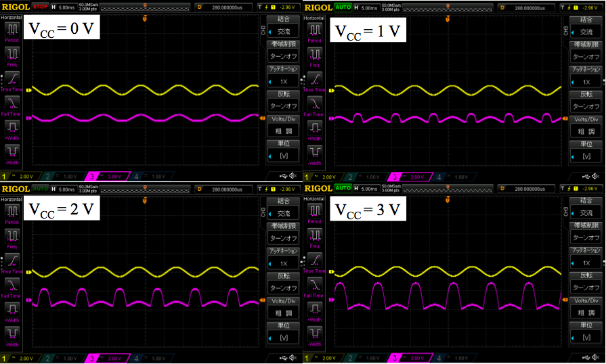Click USB icon in VCC = 0 V screen

[284, 176]
